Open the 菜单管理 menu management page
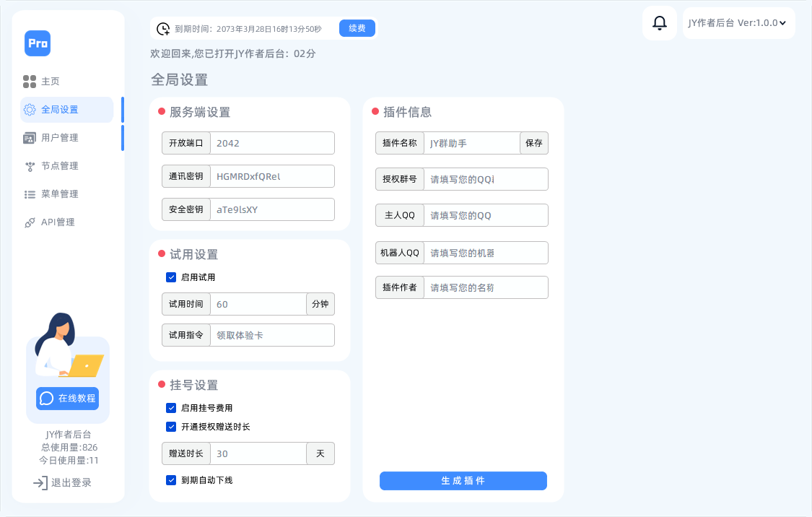Screen dimensions: 812x517 (58, 194)
